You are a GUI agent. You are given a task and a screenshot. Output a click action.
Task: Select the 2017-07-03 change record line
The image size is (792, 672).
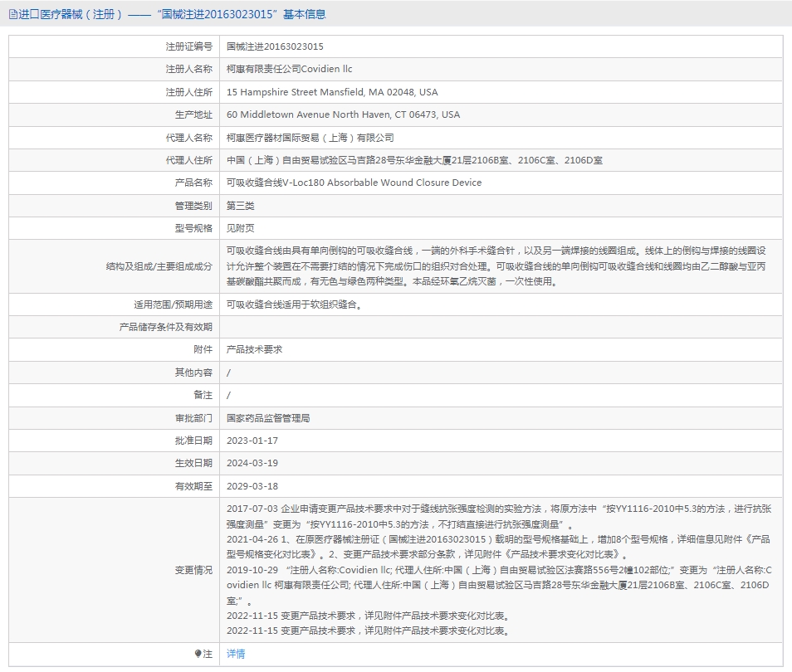(499, 517)
